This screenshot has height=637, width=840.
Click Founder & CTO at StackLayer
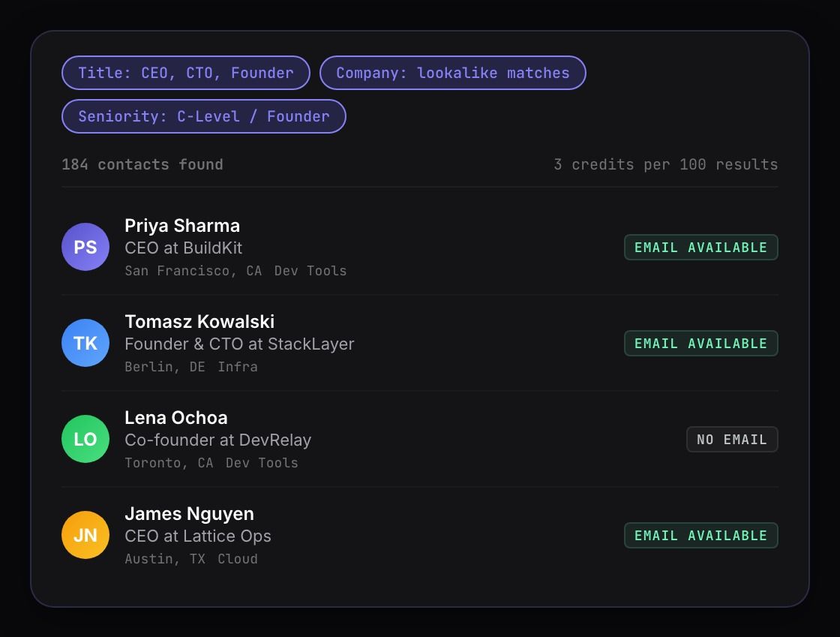pyautogui.click(x=239, y=344)
